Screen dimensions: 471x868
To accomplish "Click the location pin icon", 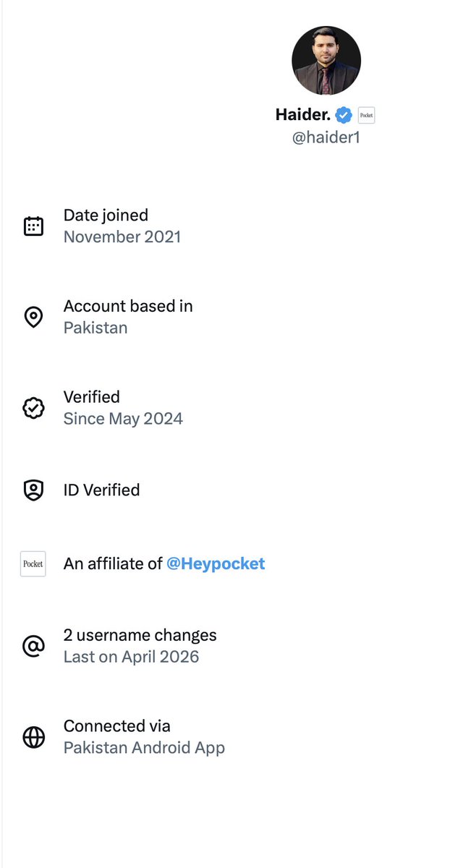I will pos(33,317).
